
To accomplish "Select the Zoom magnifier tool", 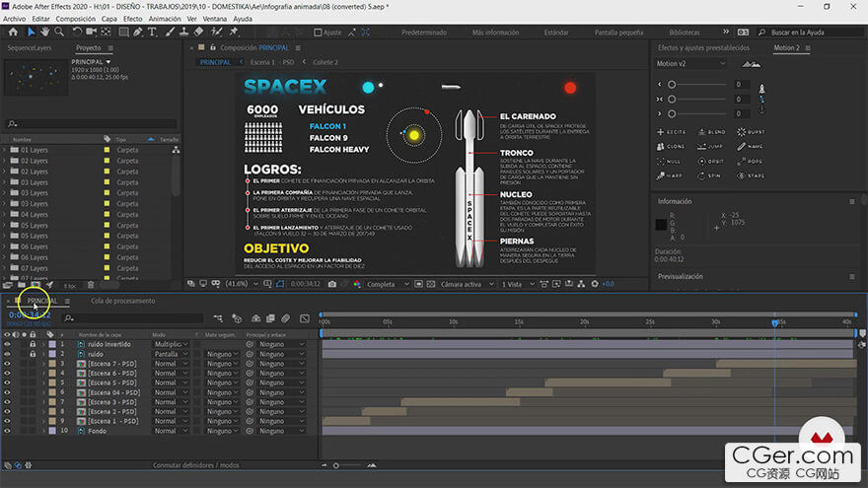I will [60, 33].
